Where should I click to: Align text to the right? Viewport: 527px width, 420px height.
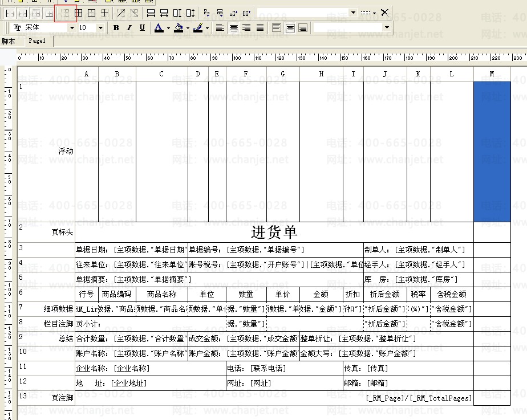click(x=246, y=27)
